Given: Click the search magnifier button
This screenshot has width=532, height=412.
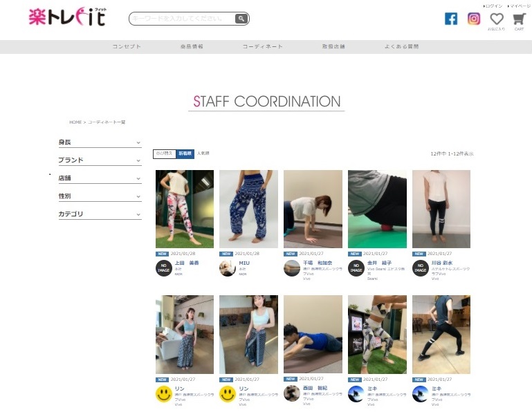Looking at the screenshot, I should click(x=241, y=19).
